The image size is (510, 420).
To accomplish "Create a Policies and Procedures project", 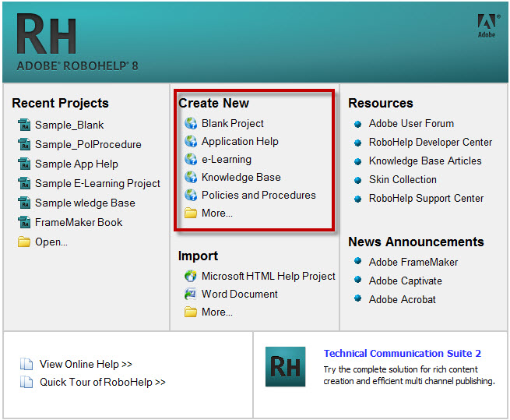I will point(259,195).
